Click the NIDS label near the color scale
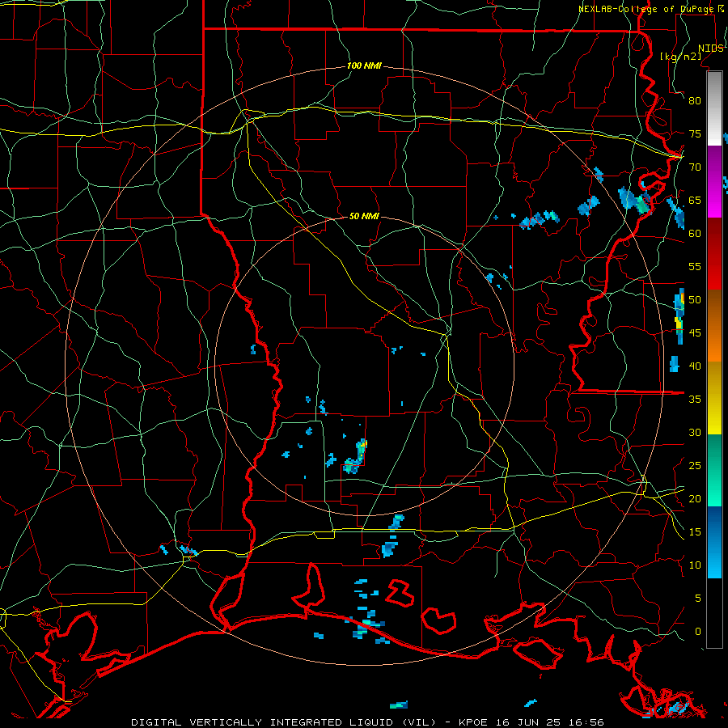Viewport: 728px width, 728px height. 710,49
